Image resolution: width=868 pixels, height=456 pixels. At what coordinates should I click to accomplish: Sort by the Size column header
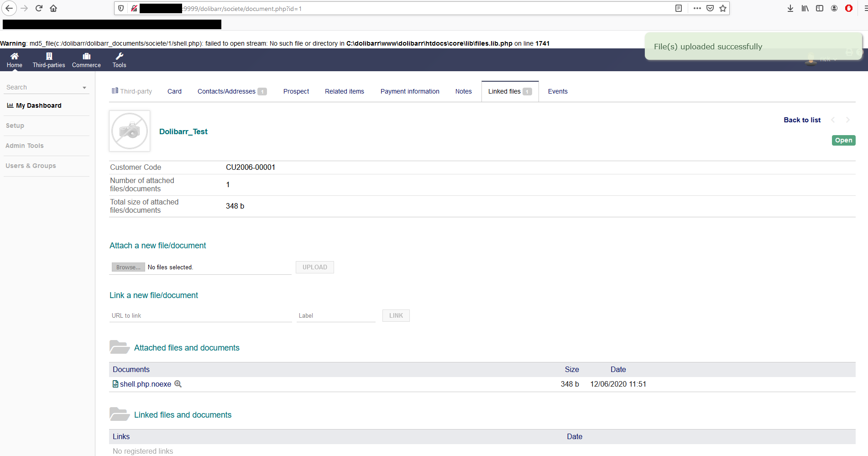pos(572,369)
